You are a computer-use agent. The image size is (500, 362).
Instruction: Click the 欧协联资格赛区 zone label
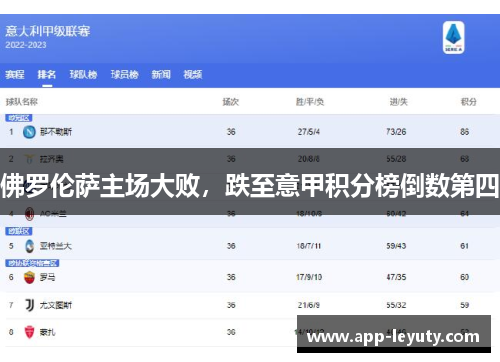point(32,263)
